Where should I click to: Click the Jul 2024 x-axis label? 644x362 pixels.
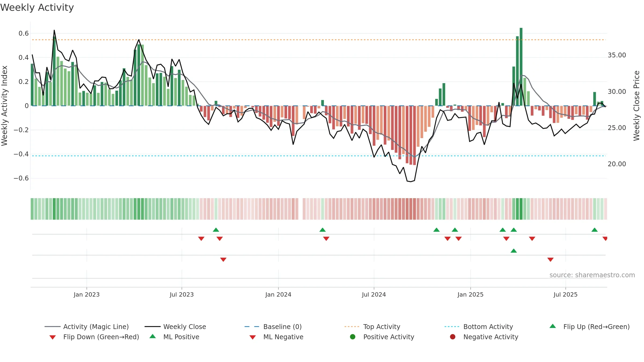(374, 294)
